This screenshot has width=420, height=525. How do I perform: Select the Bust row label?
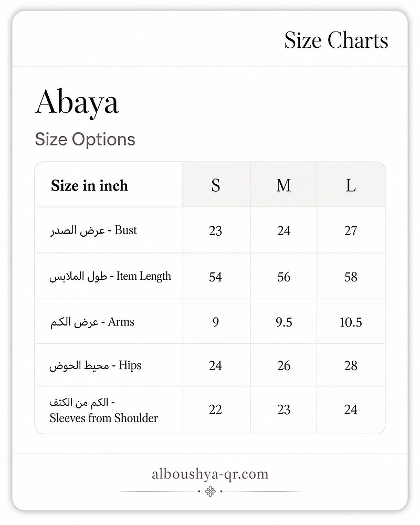click(93, 230)
